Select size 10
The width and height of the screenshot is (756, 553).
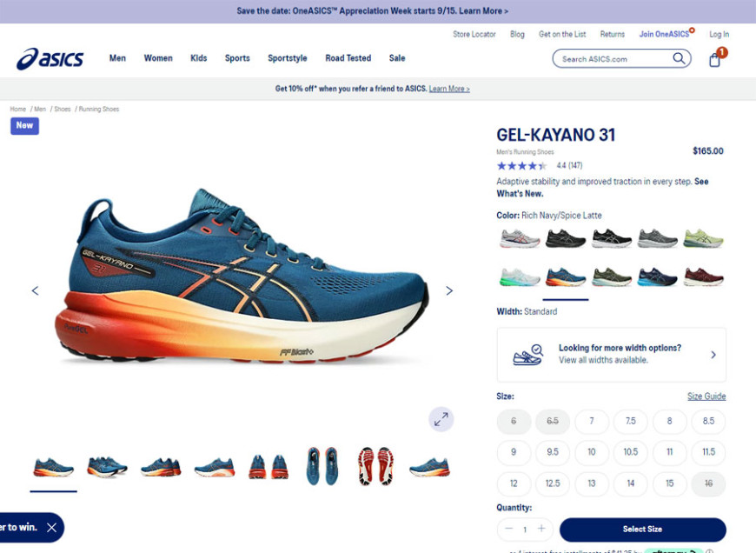pyautogui.click(x=592, y=452)
